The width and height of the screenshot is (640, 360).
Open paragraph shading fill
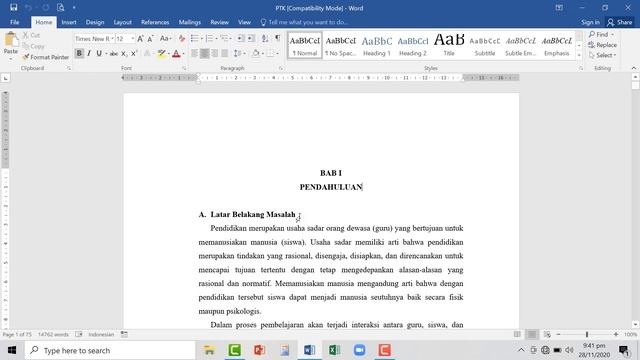(x=256, y=53)
